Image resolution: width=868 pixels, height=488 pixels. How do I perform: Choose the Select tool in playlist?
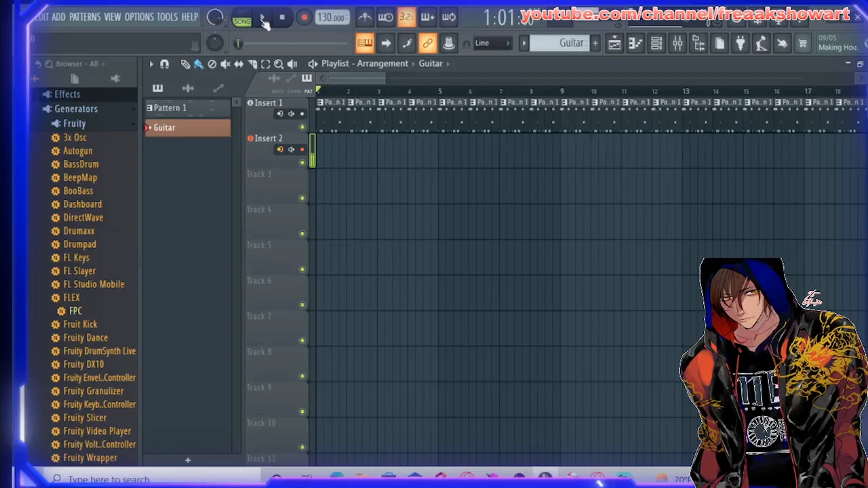pos(265,64)
